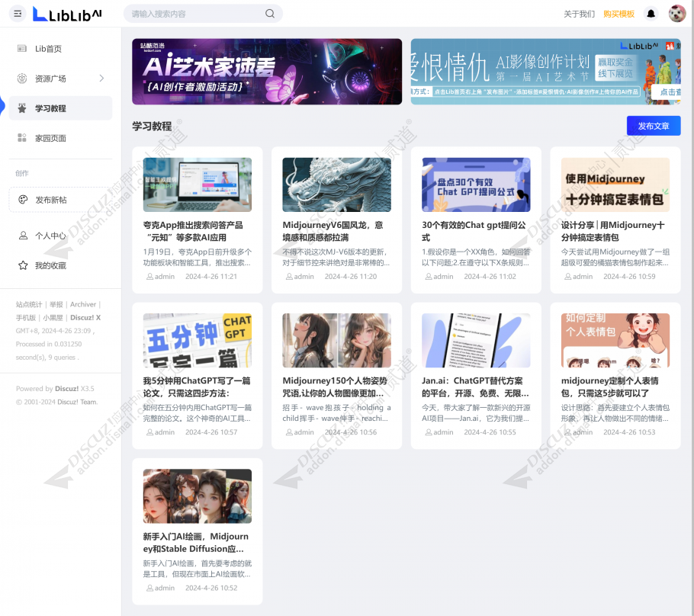Click the 学习教程 sidebar icon
Screen dimensions: 694x616
tap(21, 108)
